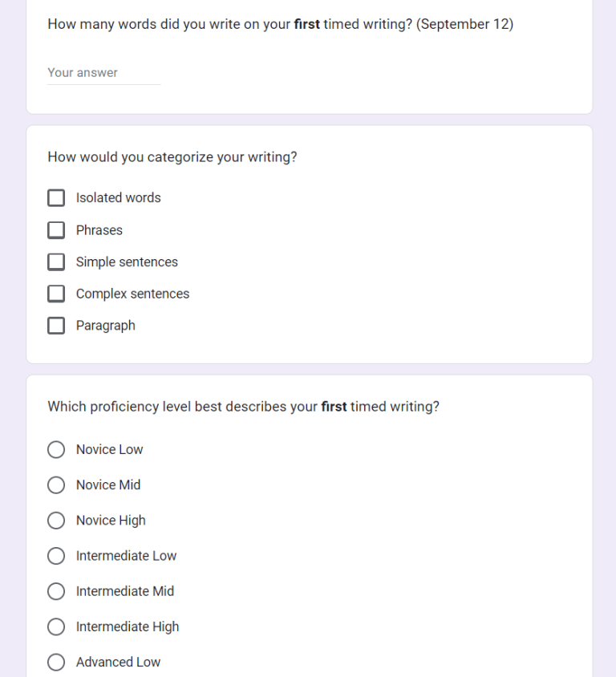Tick the Phrases checkbox
616x677 pixels.
pos(56,230)
